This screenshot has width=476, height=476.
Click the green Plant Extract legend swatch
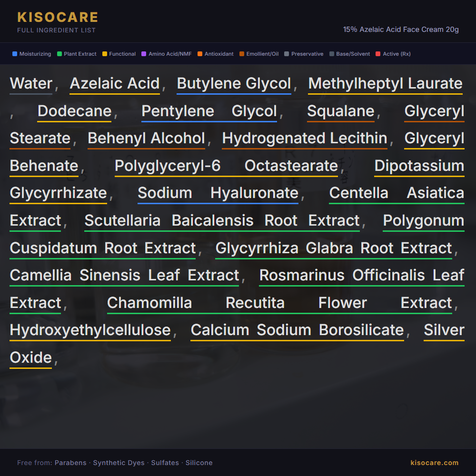coord(59,54)
